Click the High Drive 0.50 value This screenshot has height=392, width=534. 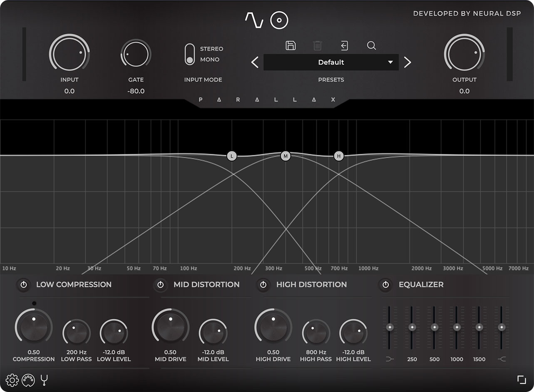(273, 352)
